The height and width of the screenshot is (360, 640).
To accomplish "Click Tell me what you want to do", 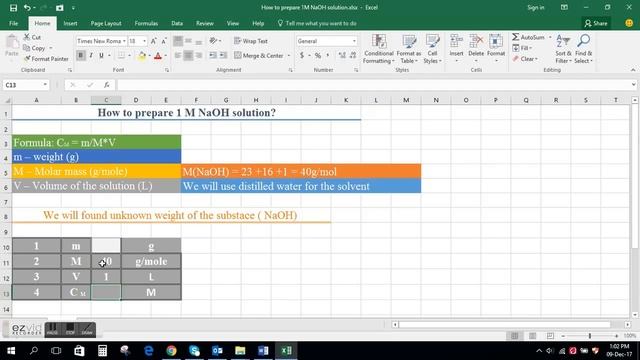I will tap(317, 23).
